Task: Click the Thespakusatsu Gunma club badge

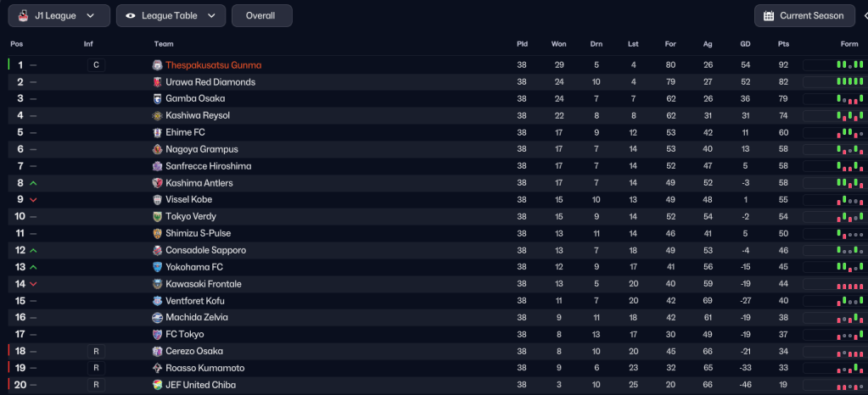Action: (157, 65)
